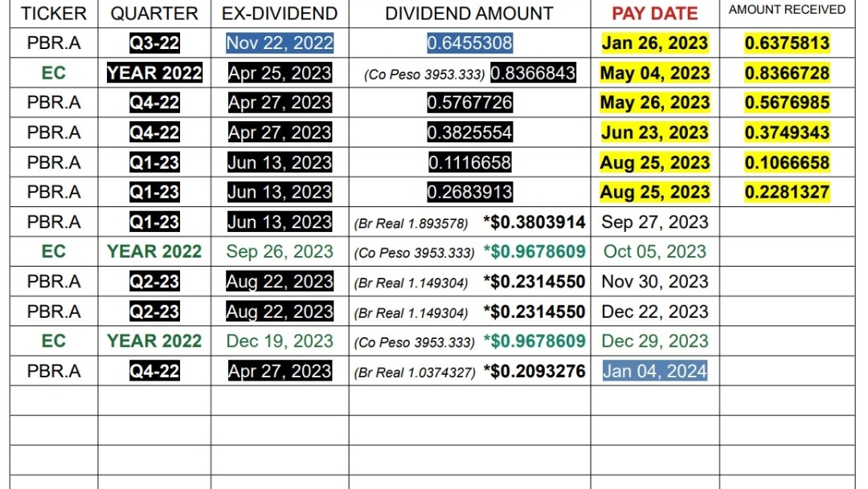Select the EX-DIVIDEND column header
This screenshot has height=489, width=868.
[280, 14]
